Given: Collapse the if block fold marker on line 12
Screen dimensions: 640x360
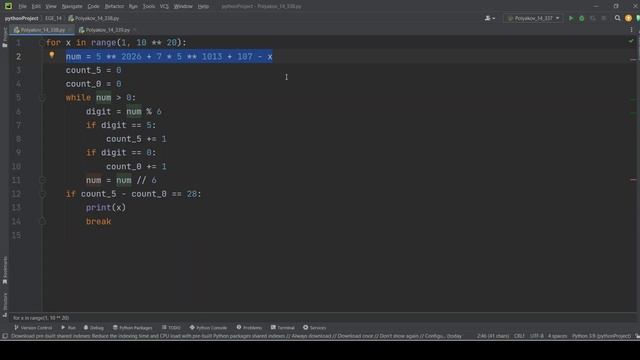Looking at the screenshot, I should pyautogui.click(x=42, y=194).
